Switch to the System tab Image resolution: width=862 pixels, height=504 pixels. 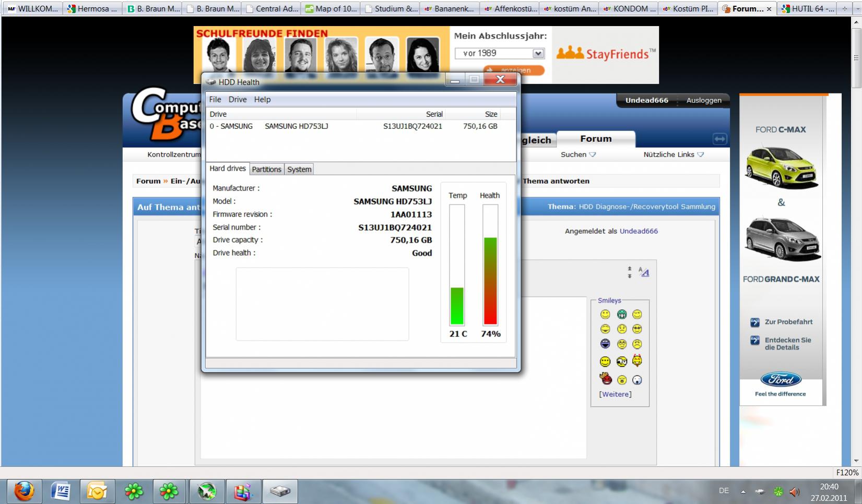(x=299, y=169)
